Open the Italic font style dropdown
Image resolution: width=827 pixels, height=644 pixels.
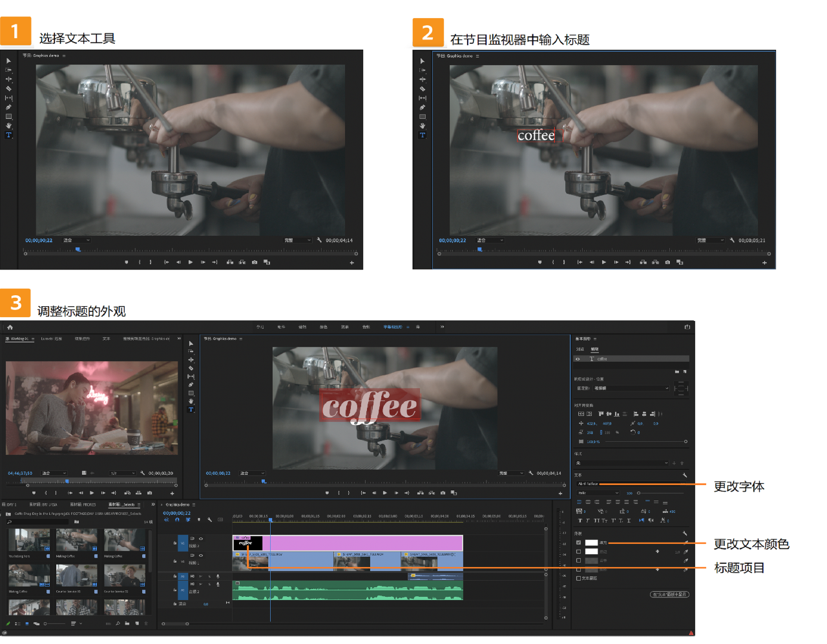tap(598, 493)
